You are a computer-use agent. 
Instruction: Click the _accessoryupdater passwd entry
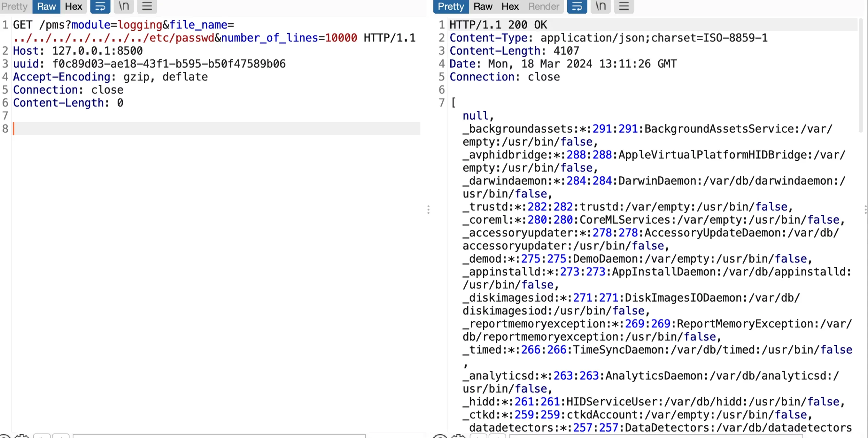(x=651, y=239)
